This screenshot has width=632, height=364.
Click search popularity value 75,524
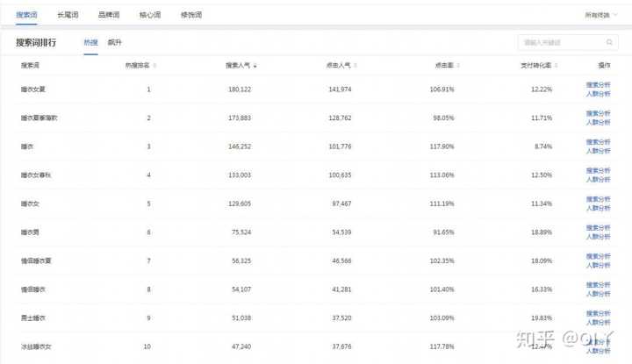(241, 232)
